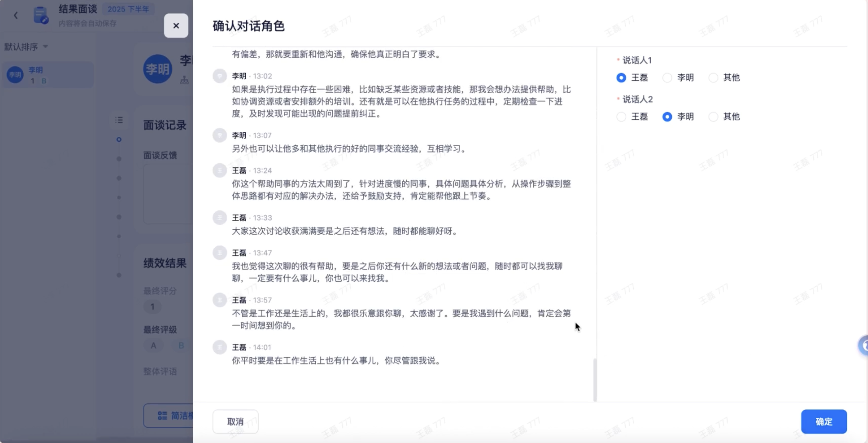Screen dimensions: 868x443
Task: Select 其他 for 说话人1
Action: click(713, 78)
